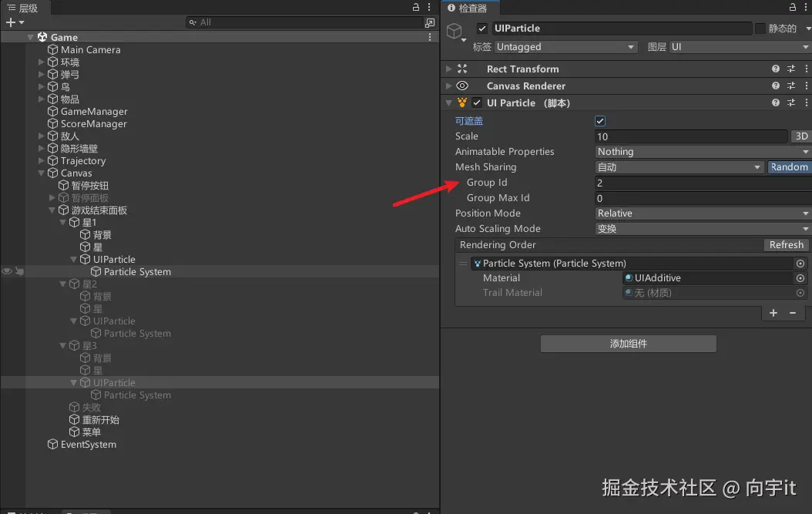Toggle picking hand icon for Particle System
The height and width of the screenshot is (514, 812).
(x=19, y=271)
